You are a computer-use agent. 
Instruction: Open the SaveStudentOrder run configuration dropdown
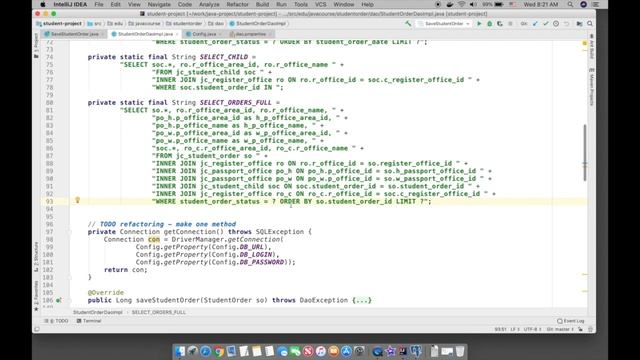coord(444,24)
